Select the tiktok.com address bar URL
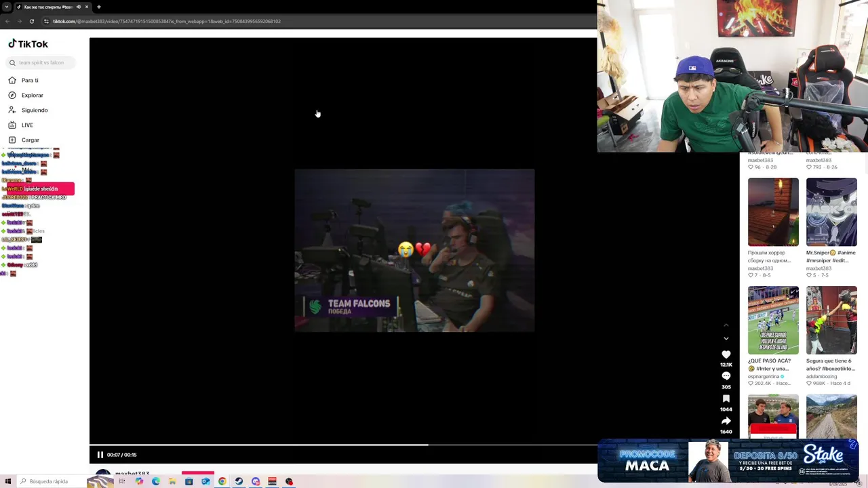The height and width of the screenshot is (488, 868). pyautogui.click(x=167, y=21)
